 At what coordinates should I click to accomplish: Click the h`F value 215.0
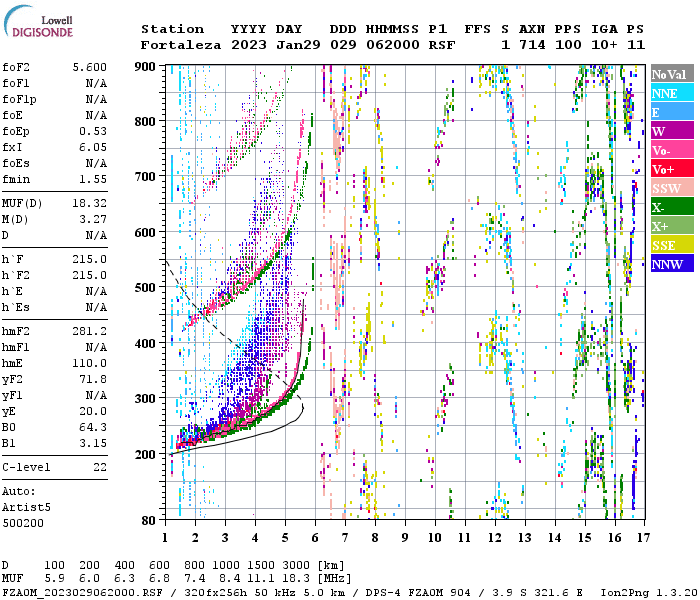90,259
